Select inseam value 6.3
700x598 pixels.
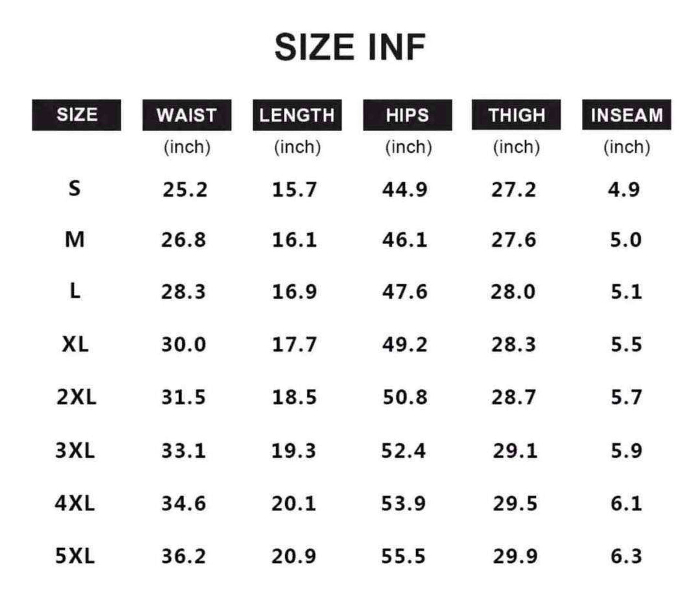point(626,556)
